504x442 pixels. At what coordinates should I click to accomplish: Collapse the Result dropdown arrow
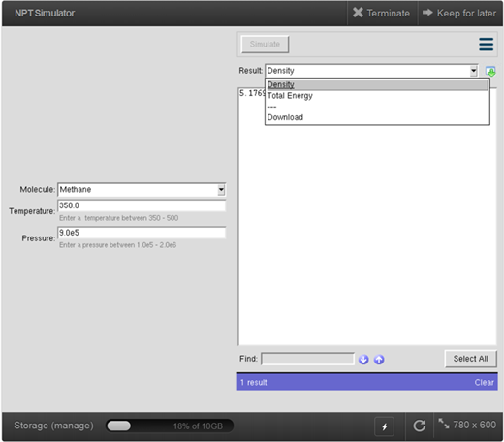(x=473, y=71)
